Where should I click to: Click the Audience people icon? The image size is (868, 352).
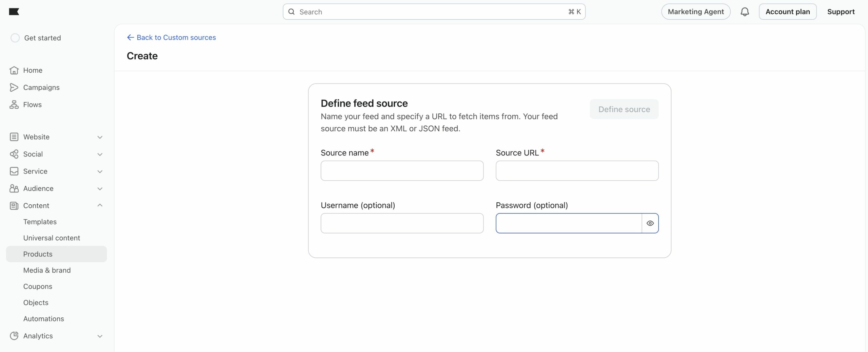coord(14,188)
